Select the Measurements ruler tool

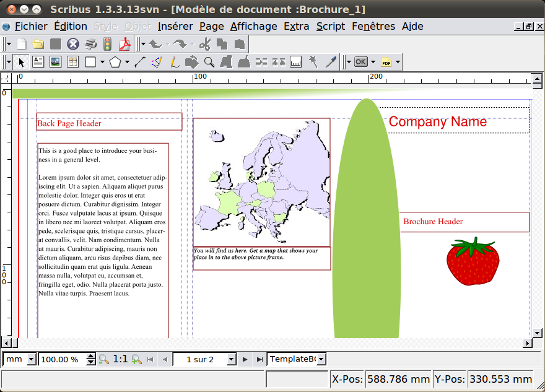click(295, 62)
